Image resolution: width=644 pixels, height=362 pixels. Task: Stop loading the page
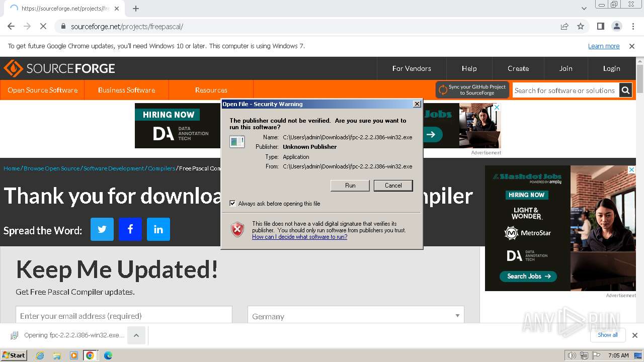point(43,26)
